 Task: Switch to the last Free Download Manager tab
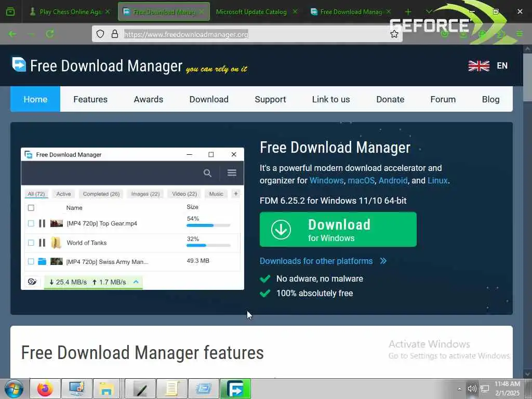(351, 12)
